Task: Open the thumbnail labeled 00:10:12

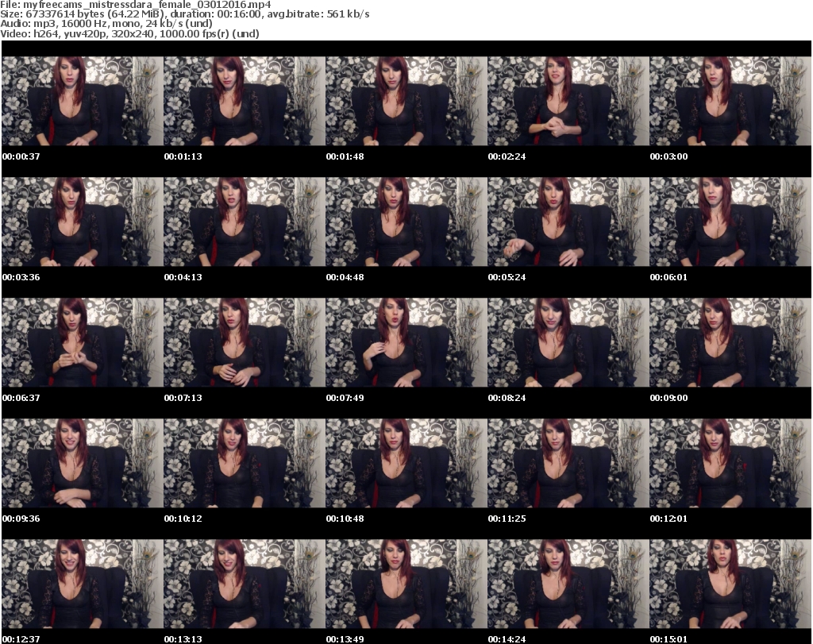Action: [245, 464]
